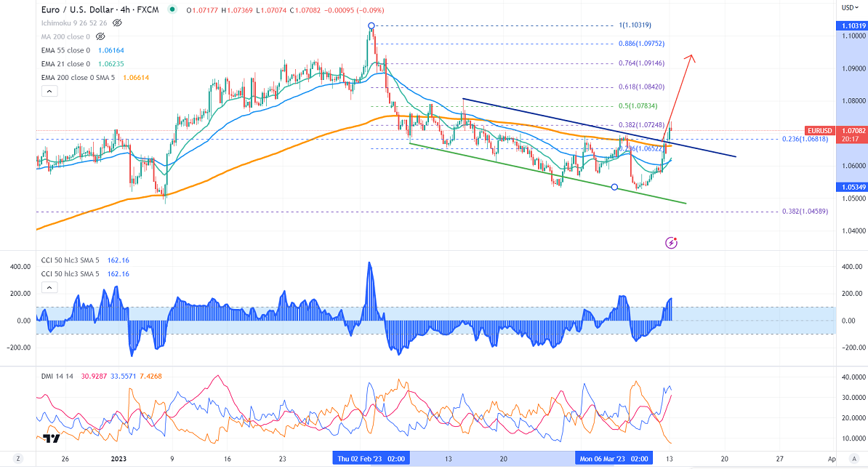Show the hidden Ichimoku indicator via eye icon

(x=116, y=23)
